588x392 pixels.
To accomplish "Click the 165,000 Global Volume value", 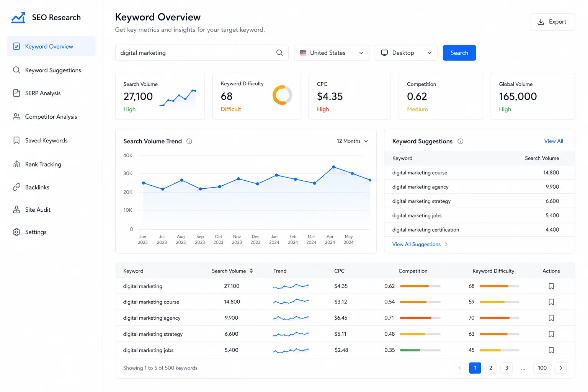I will (x=518, y=96).
